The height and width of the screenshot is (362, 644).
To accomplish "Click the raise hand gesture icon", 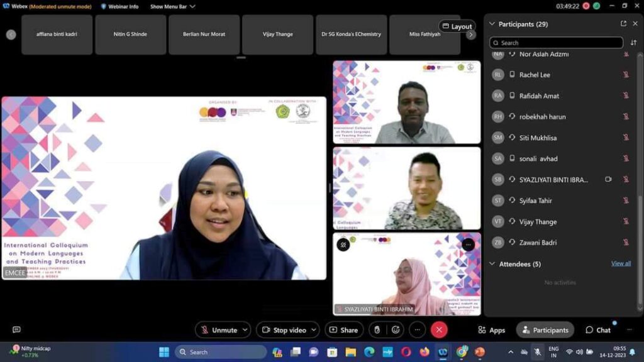I will [x=376, y=330].
